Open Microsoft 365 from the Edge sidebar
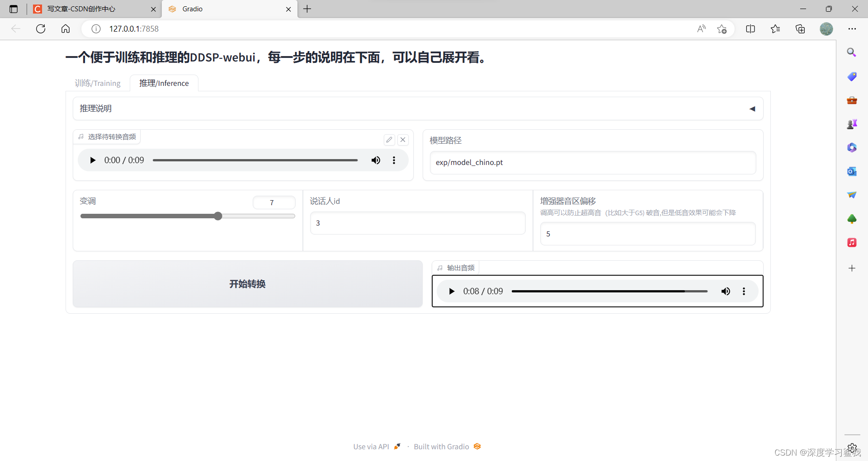 pos(852,147)
